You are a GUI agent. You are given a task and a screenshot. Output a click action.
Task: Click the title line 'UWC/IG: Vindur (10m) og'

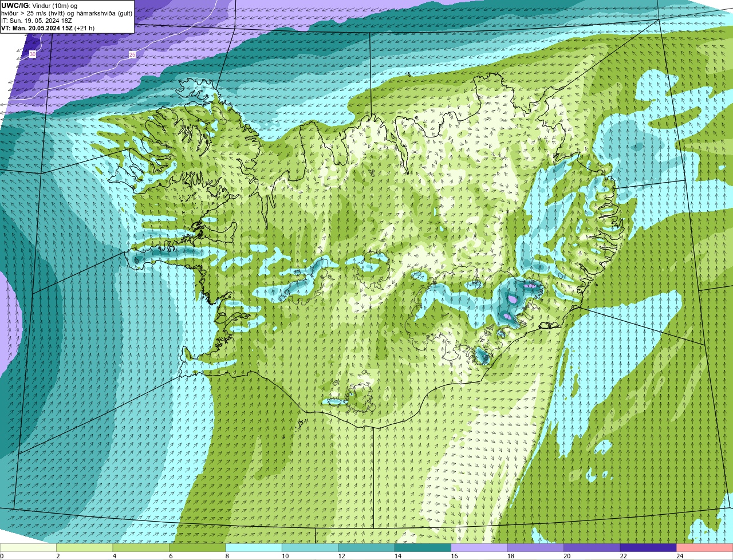point(39,6)
